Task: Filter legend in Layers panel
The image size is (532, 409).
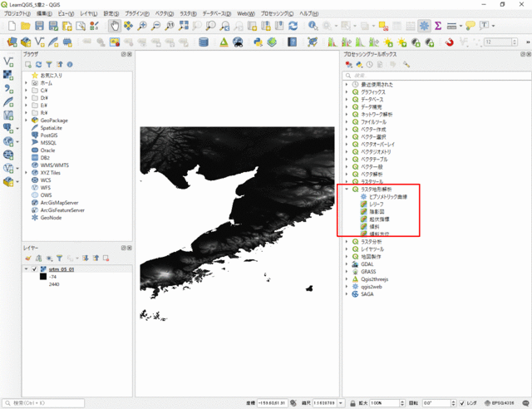Action: [60, 259]
